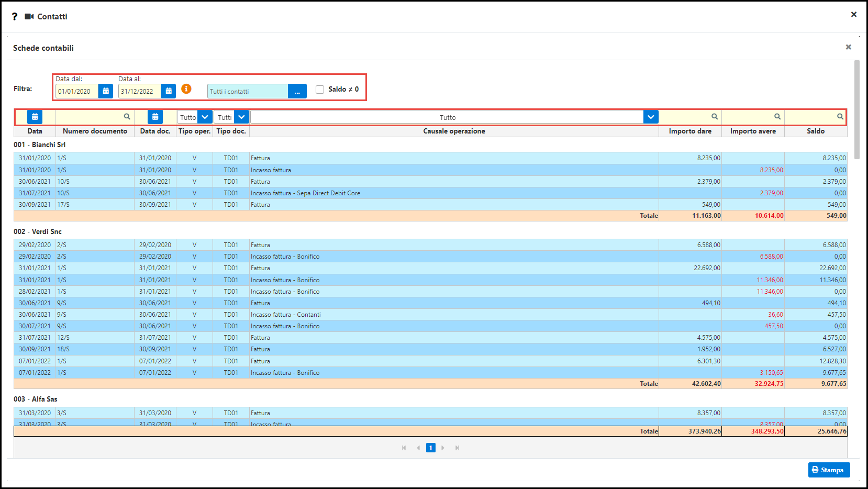Select the 003 - Alfa Sas group header

pyautogui.click(x=36, y=399)
